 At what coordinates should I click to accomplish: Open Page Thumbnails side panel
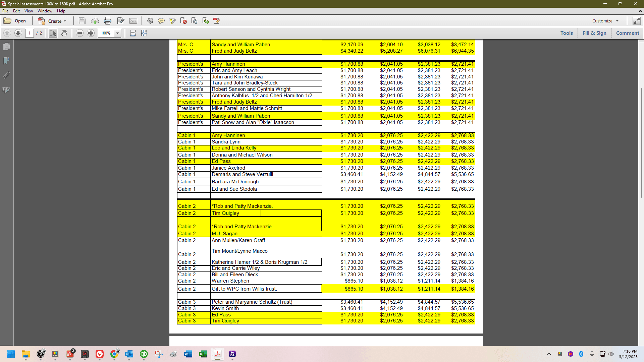6,47
